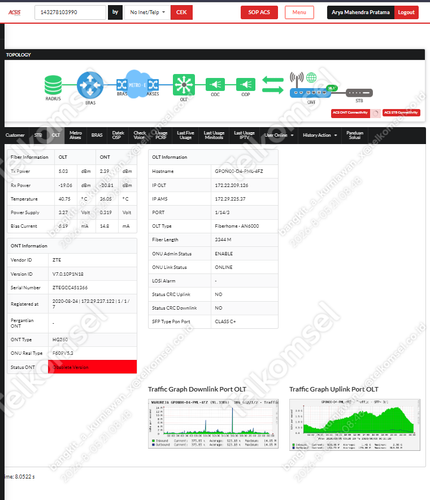Click the BRAS router icon in topology
This screenshot has width=430, height=500.
(90, 85)
